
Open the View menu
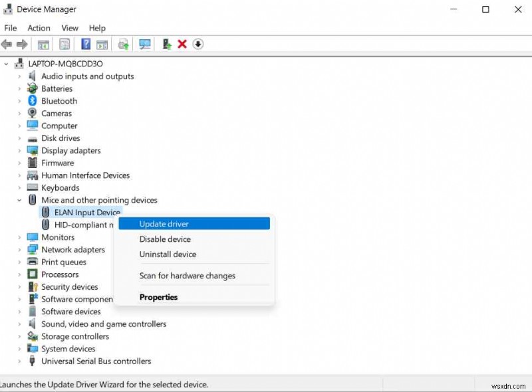69,28
